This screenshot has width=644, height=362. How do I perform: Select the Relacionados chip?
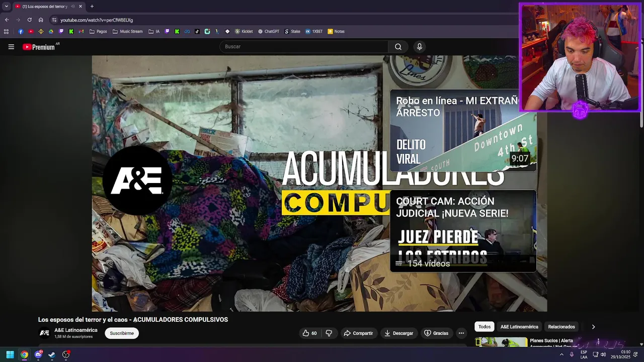point(561,327)
